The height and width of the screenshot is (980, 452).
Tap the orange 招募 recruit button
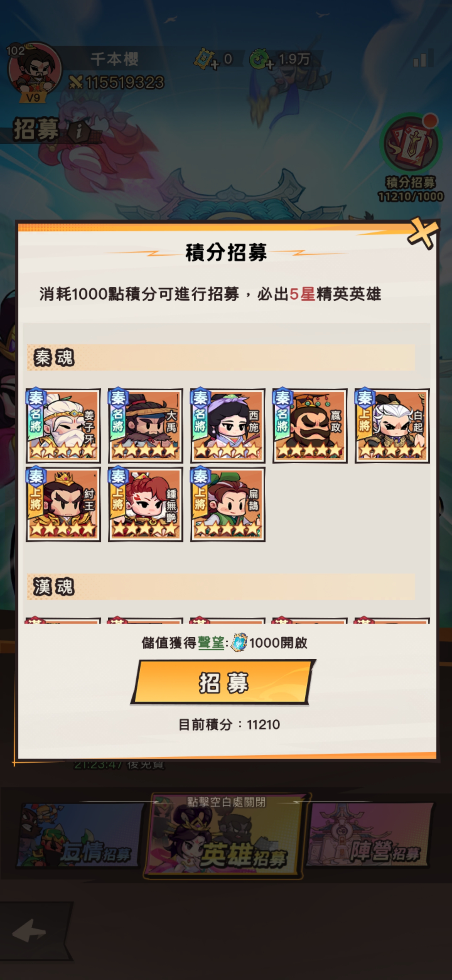[223, 682]
